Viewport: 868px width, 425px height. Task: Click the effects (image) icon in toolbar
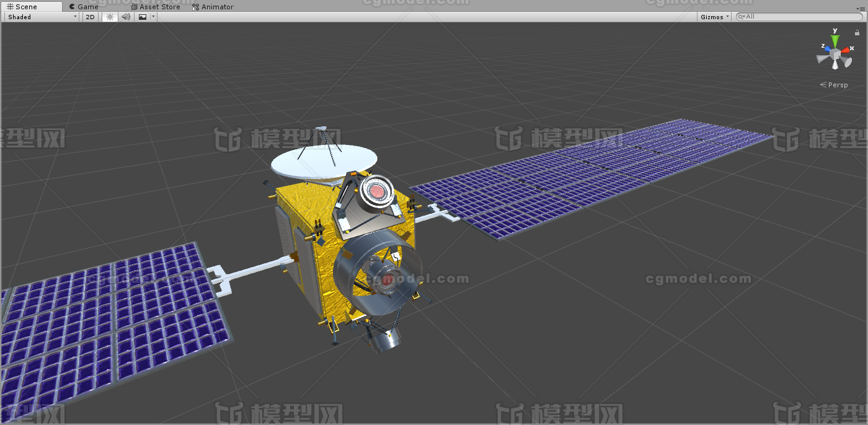142,17
